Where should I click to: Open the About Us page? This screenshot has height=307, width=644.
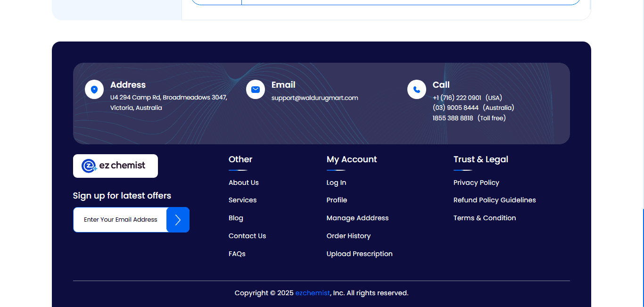[x=244, y=183]
